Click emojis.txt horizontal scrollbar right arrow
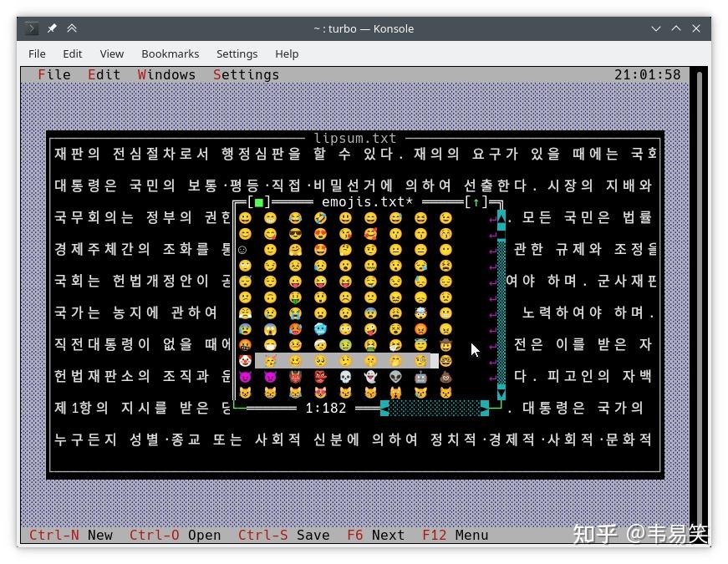This screenshot has height=564, width=728. [x=485, y=409]
